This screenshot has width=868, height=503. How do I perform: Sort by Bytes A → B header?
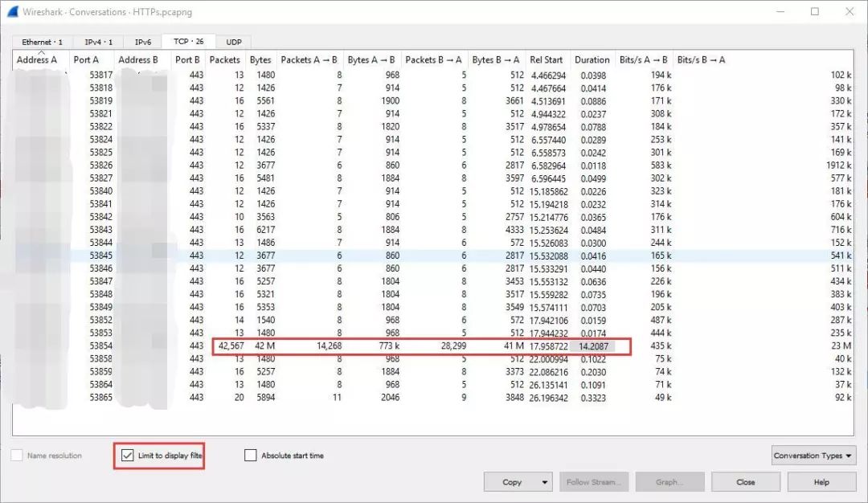[x=371, y=59]
